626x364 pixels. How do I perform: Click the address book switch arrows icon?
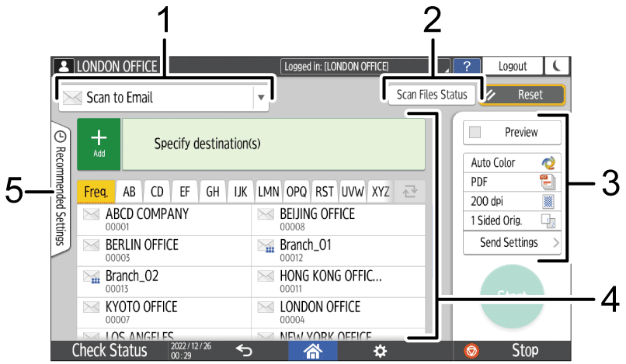pos(410,191)
